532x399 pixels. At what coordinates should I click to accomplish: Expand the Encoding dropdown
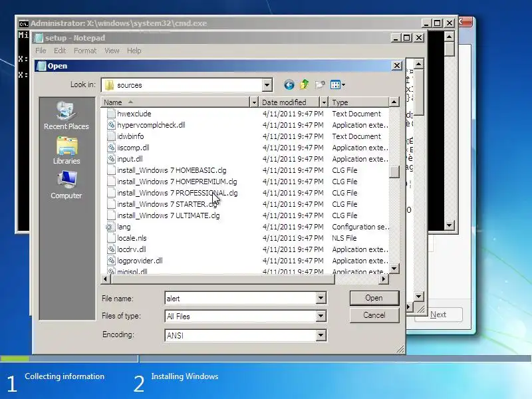[321, 336]
